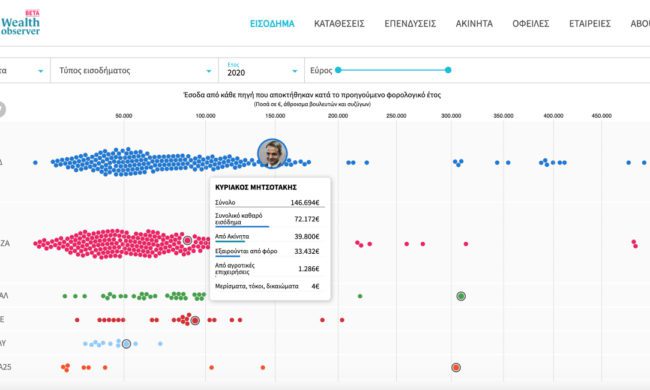
Task: Click the left handle of the Εύρος slider
Action: point(338,70)
